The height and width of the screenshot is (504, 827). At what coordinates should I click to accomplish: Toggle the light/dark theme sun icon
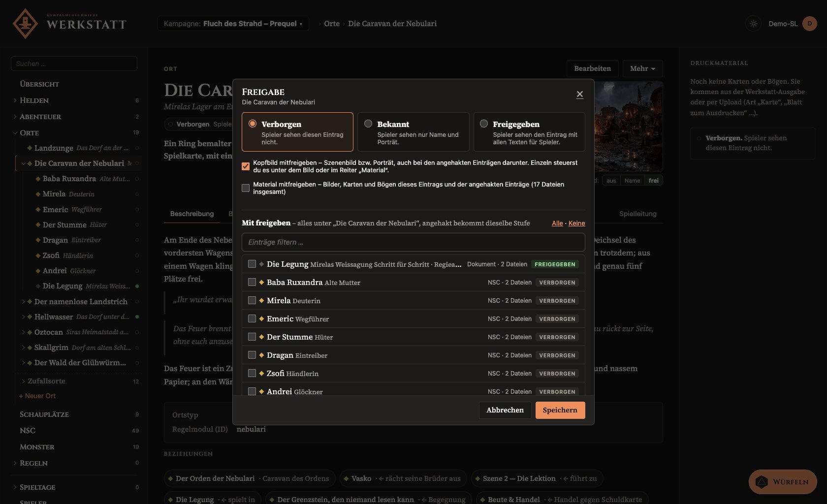(753, 24)
